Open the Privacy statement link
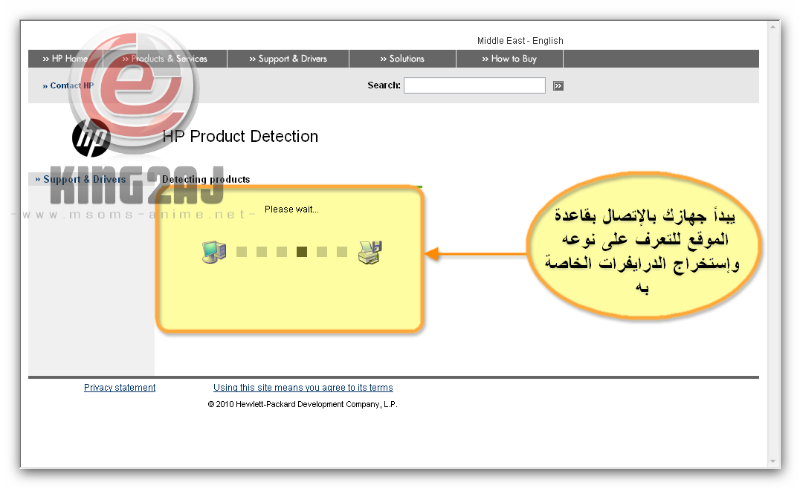This screenshot has width=800, height=488. click(120, 388)
